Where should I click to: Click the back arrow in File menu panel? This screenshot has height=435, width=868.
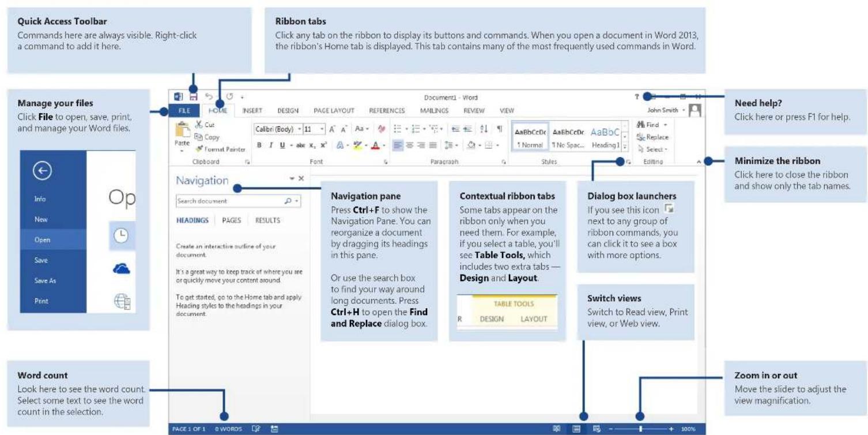pos(42,171)
